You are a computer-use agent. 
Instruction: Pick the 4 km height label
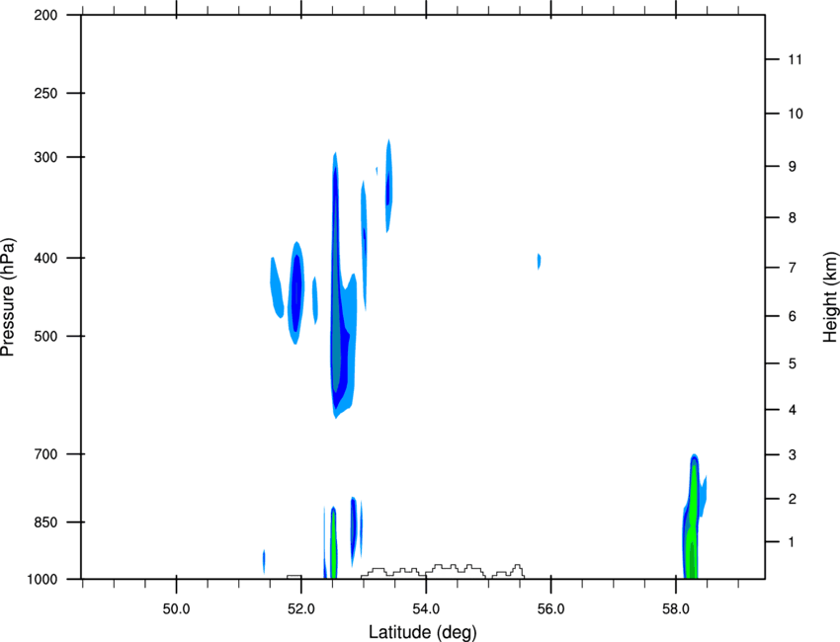point(793,410)
